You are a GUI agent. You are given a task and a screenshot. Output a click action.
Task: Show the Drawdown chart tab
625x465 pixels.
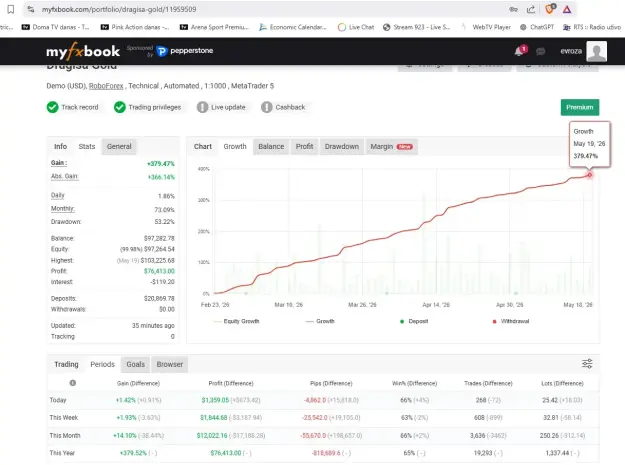342,146
